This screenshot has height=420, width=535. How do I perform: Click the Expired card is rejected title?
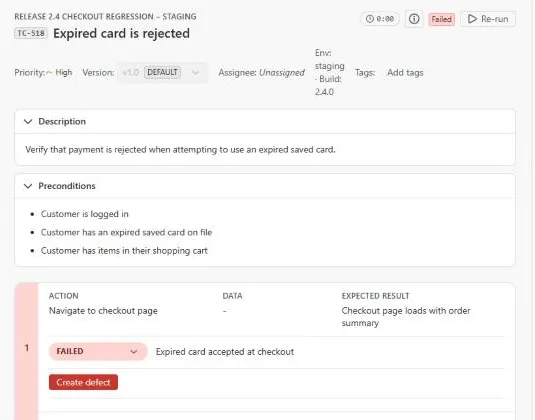[x=121, y=33]
